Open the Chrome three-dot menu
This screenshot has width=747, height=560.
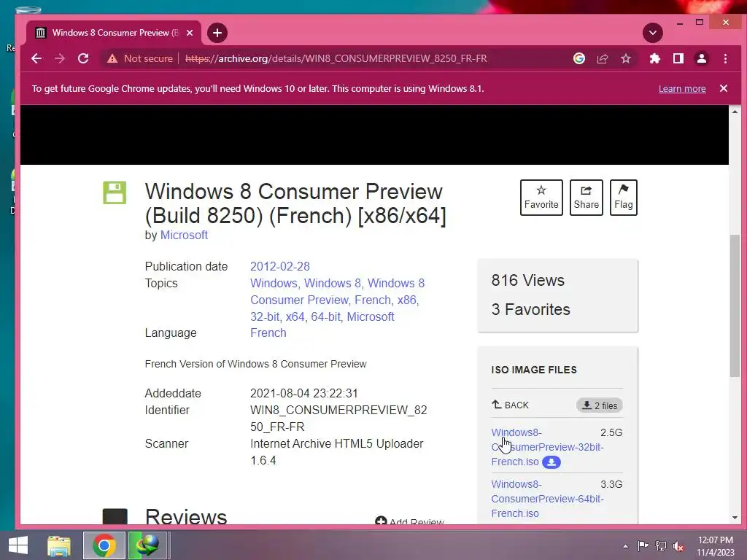(x=726, y=58)
